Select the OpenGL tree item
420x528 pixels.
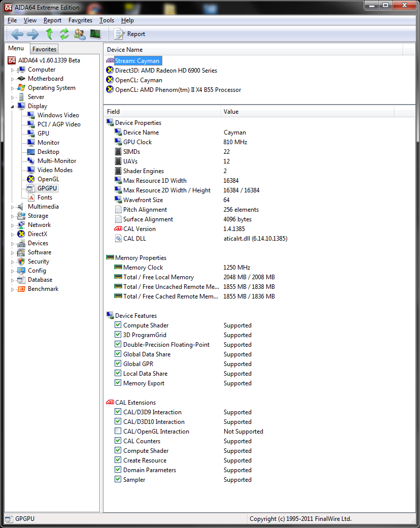pos(48,179)
